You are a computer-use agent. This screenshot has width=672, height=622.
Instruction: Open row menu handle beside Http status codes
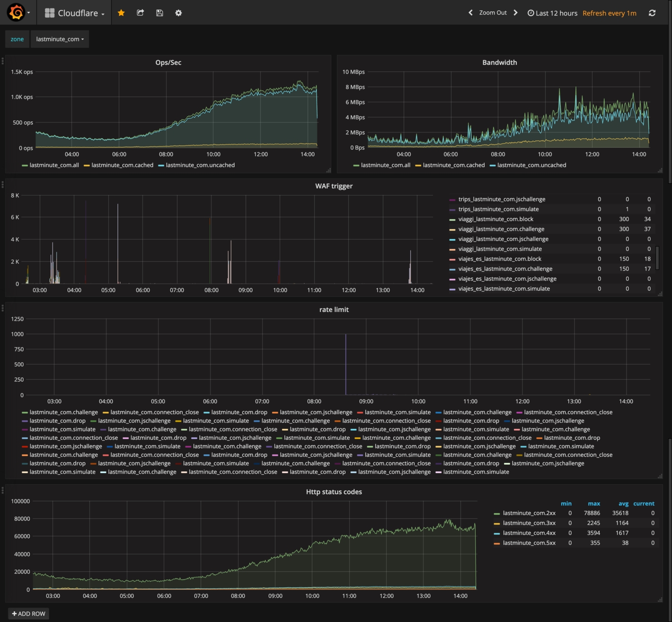(3, 490)
